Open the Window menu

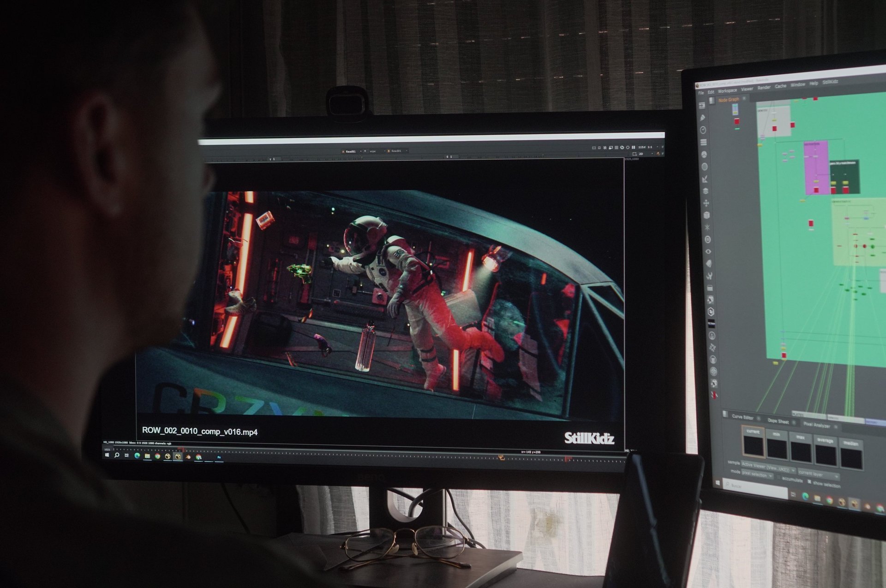[x=797, y=85]
